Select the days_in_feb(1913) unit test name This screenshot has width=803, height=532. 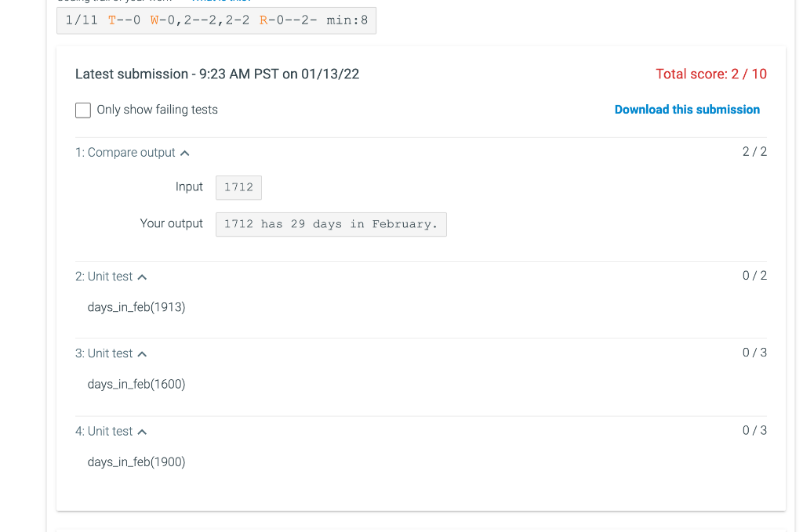tap(136, 307)
